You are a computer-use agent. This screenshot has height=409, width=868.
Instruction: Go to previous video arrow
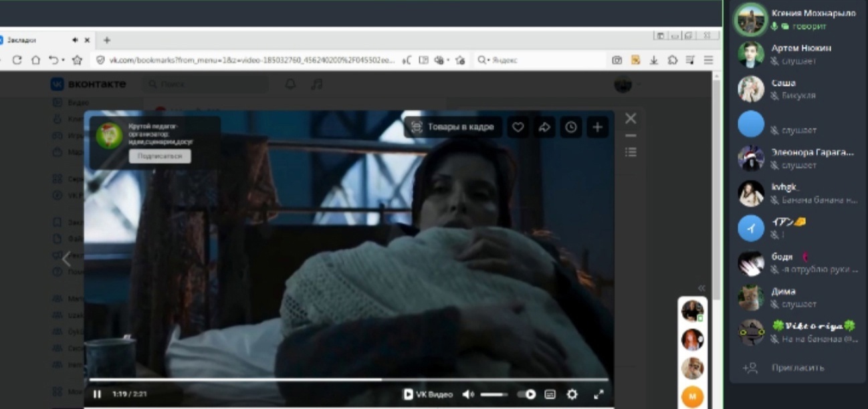pyautogui.click(x=66, y=259)
